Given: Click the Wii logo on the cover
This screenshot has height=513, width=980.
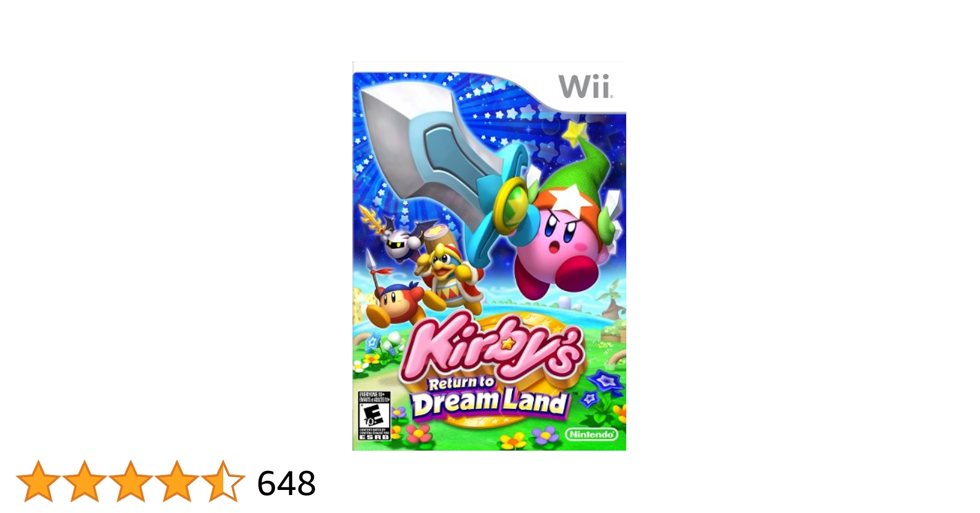Looking at the screenshot, I should coord(585,86).
